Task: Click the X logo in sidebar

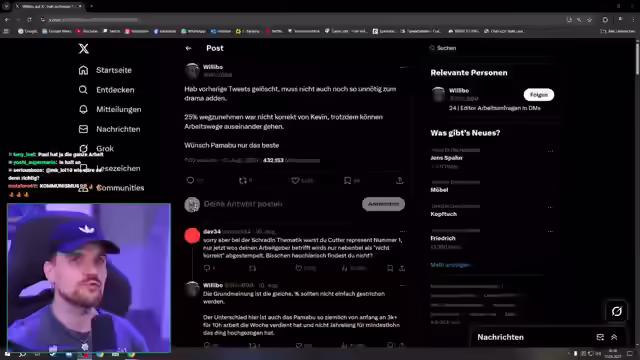Action: click(84, 49)
